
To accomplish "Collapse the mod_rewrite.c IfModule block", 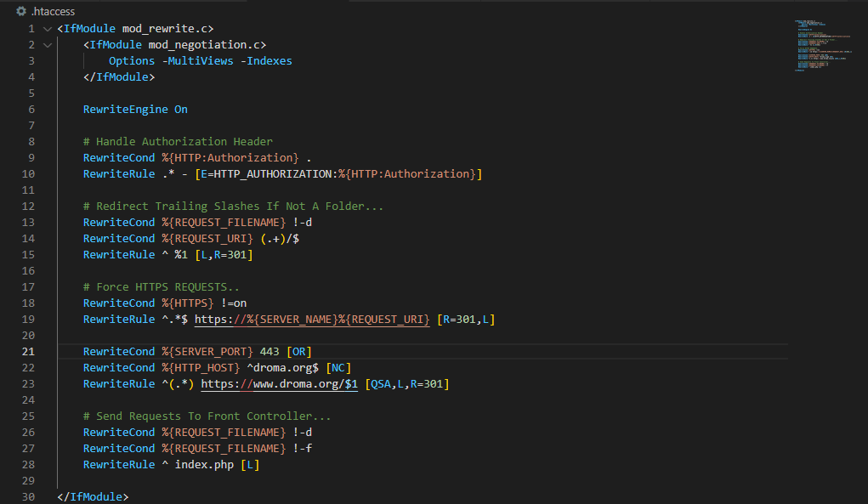I will tap(47, 29).
